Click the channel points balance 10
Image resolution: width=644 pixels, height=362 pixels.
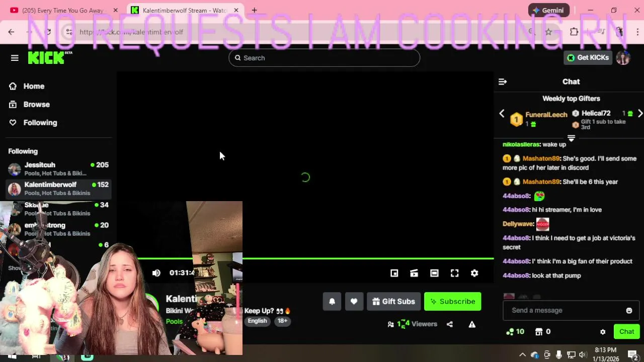[x=515, y=331]
